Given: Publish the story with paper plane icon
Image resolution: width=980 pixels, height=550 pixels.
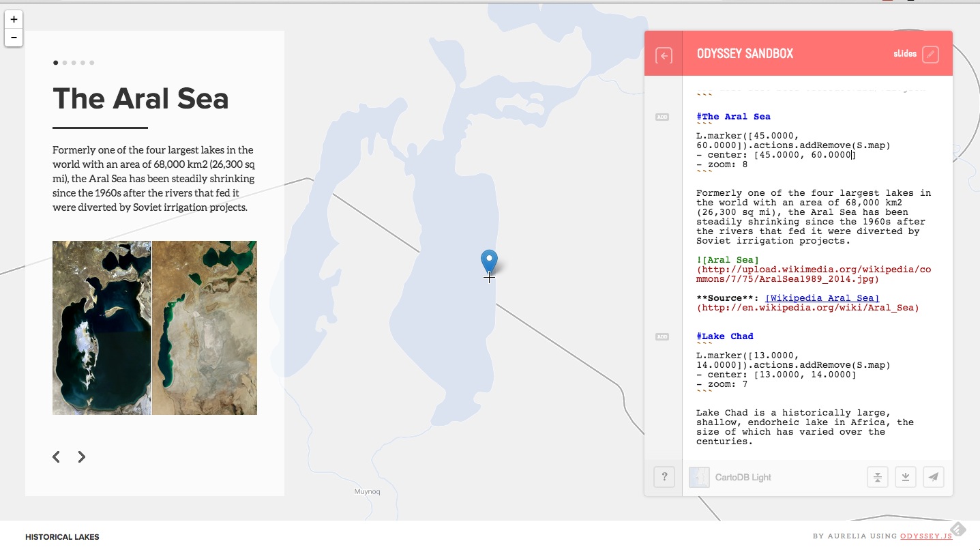Looking at the screenshot, I should (x=934, y=477).
